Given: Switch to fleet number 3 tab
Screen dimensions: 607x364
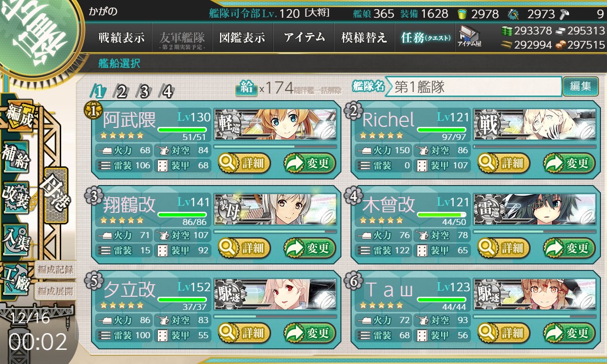Looking at the screenshot, I should [144, 92].
